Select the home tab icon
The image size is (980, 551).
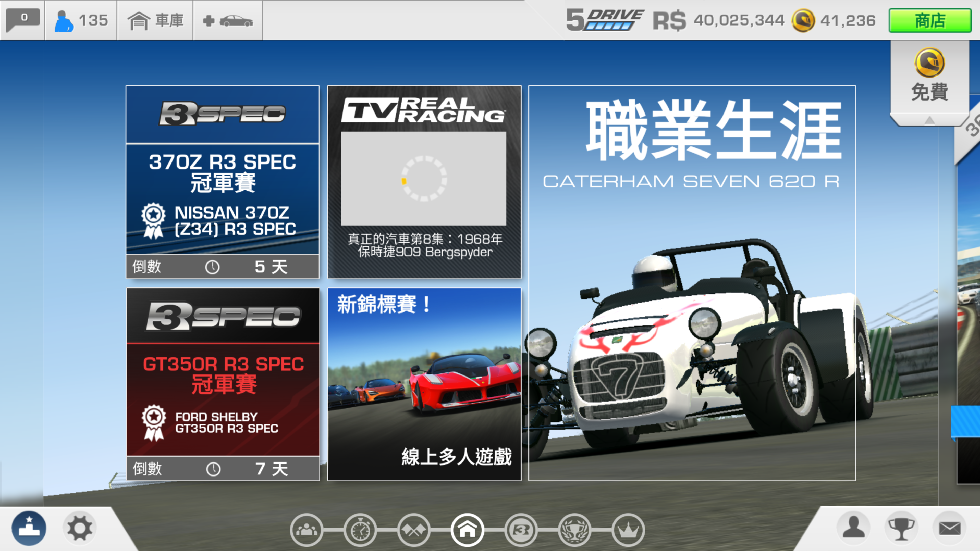468,530
